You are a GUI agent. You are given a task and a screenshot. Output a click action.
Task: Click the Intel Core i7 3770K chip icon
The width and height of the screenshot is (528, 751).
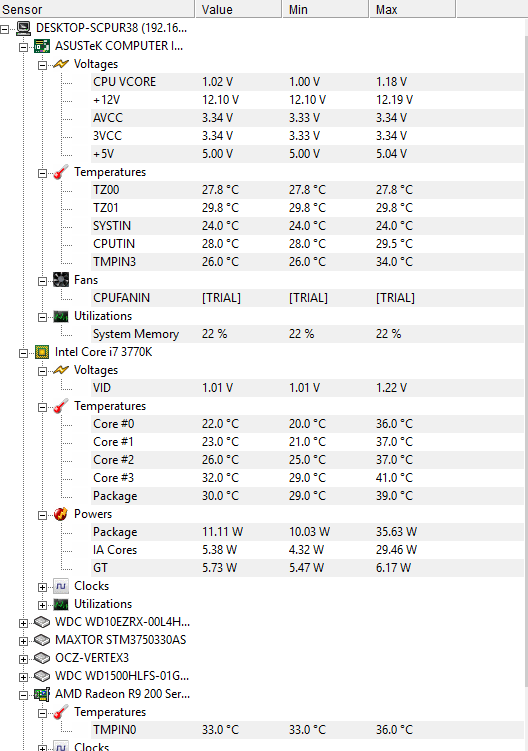click(x=42, y=353)
